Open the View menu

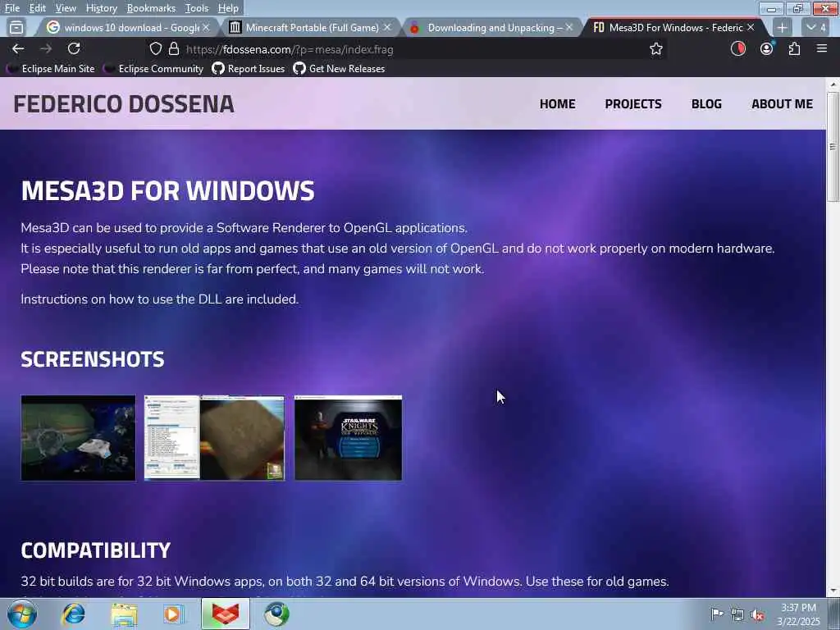(66, 8)
